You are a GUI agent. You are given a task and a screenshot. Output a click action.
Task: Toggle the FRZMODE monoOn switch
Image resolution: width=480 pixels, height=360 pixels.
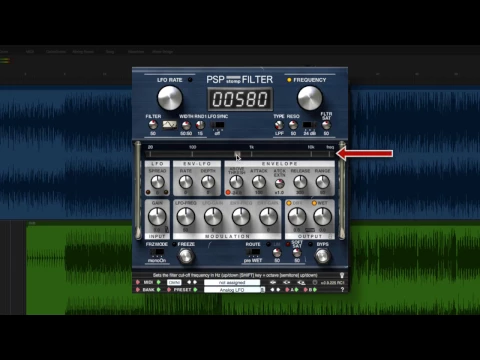coord(157,252)
